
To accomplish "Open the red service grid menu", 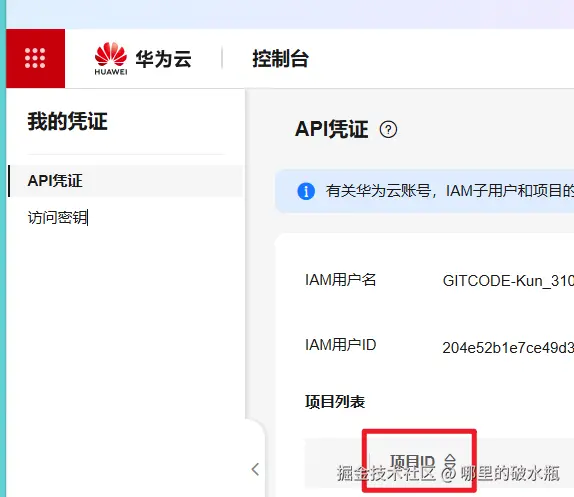I will 35,58.
